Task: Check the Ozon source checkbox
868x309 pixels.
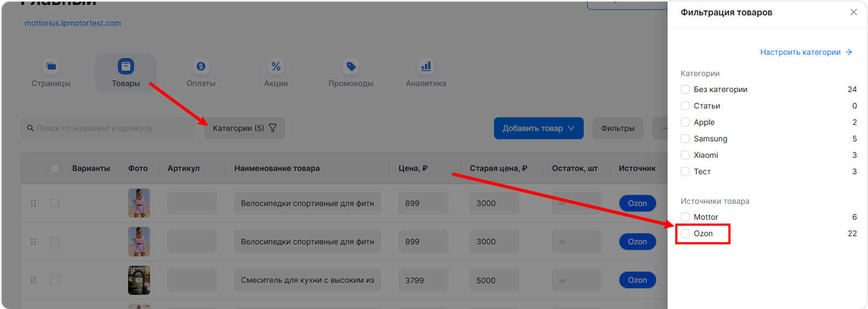Action: 685,233
